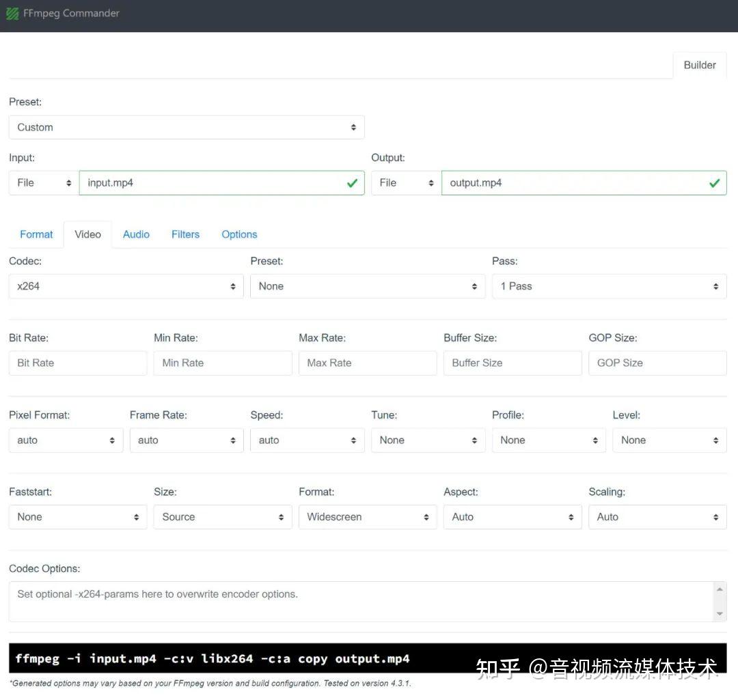Viewport: 738px width, 700px height.
Task: Click the FFmpeg Commander title link
Action: click(71, 13)
